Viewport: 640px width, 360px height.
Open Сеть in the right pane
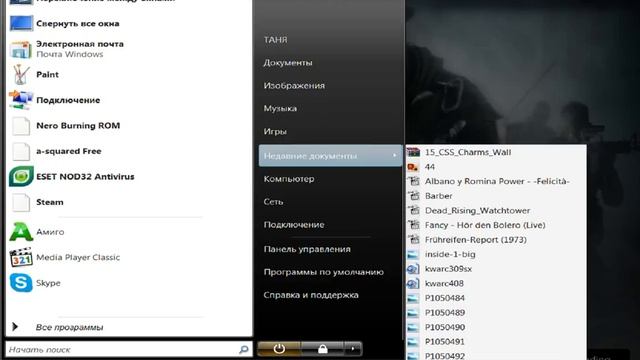(x=273, y=202)
